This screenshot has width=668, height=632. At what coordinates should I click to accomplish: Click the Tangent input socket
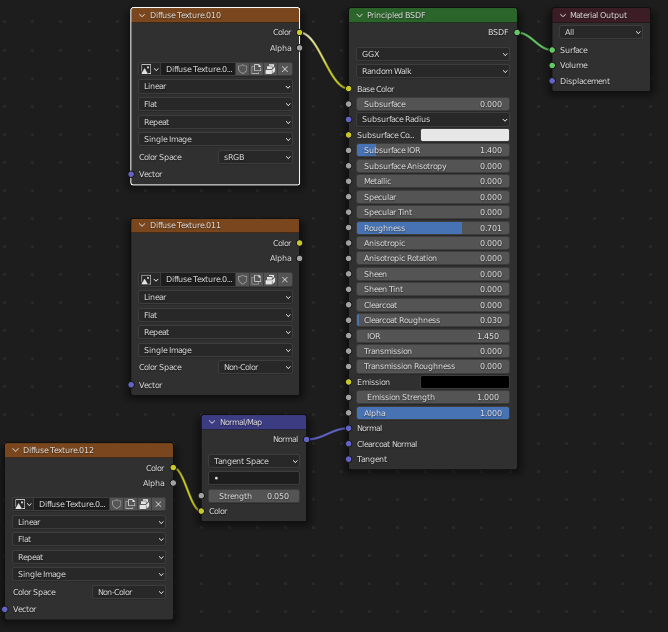348,459
